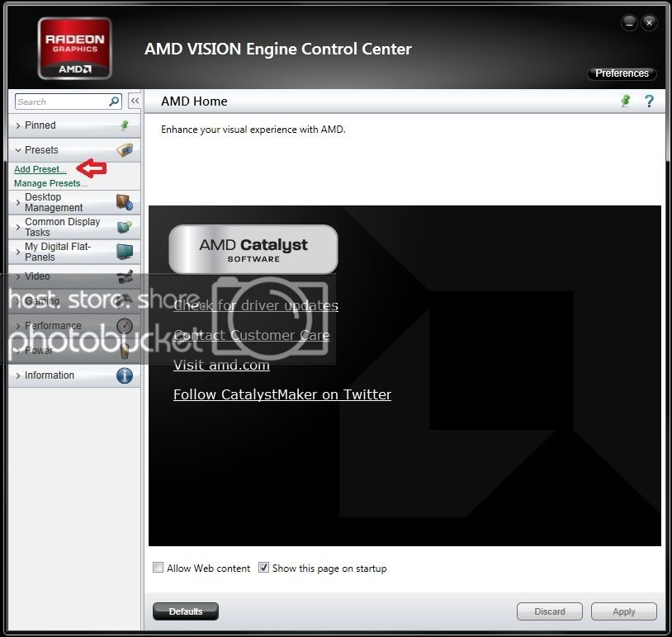The image size is (672, 637).
Task: Enable the Allow Web content checkbox
Action: (159, 568)
